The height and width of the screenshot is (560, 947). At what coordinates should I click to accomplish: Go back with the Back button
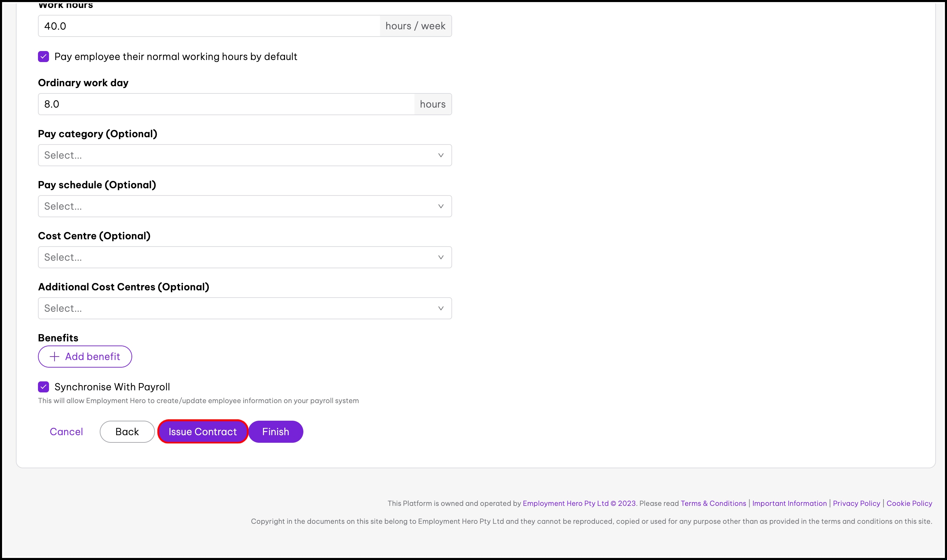(127, 432)
